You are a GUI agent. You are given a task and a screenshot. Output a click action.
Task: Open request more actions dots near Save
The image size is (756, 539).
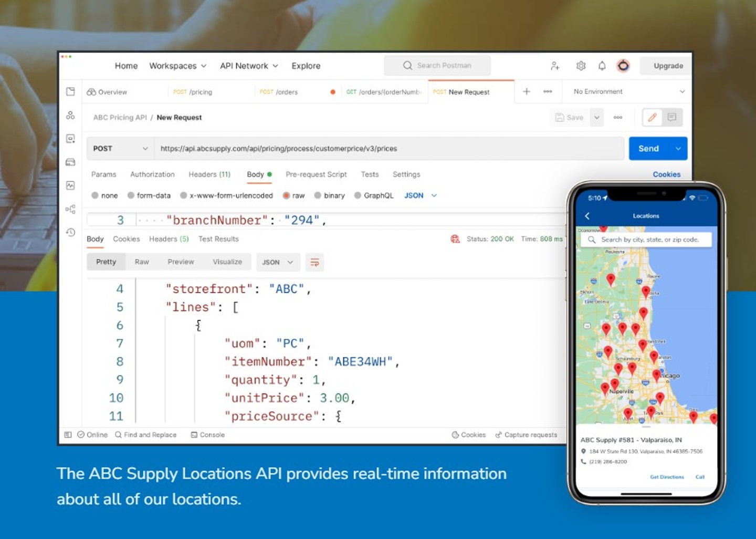618,118
